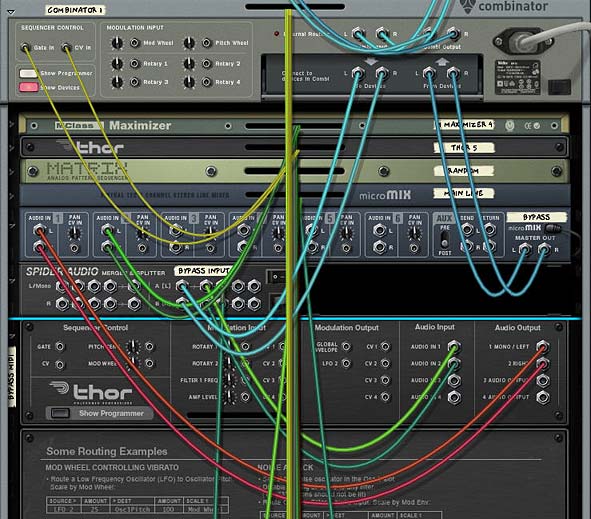This screenshot has height=519, width=591.
Task: Click Thor Audio In 1 jack
Action: point(454,346)
